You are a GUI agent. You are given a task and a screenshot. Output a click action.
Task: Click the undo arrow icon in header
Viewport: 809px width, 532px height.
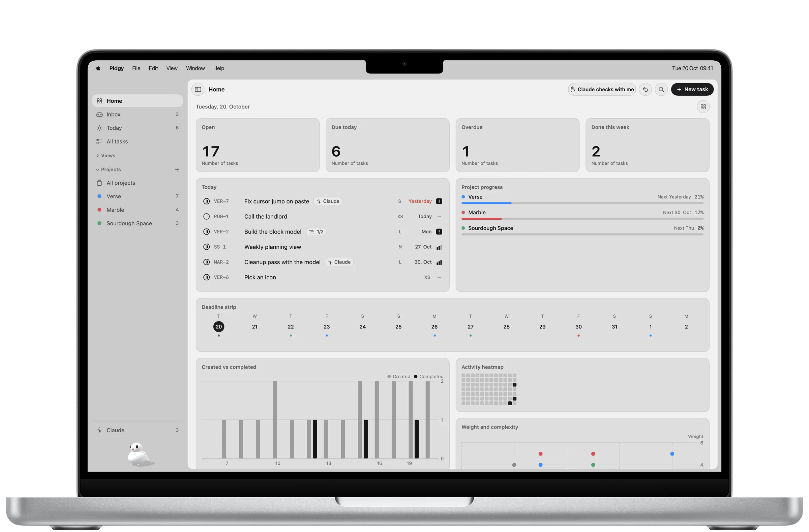645,89
